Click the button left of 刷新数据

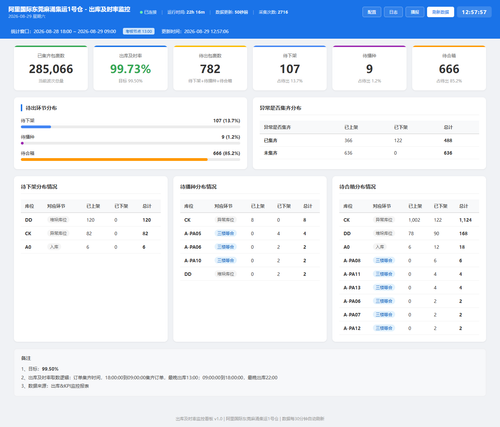tap(415, 12)
